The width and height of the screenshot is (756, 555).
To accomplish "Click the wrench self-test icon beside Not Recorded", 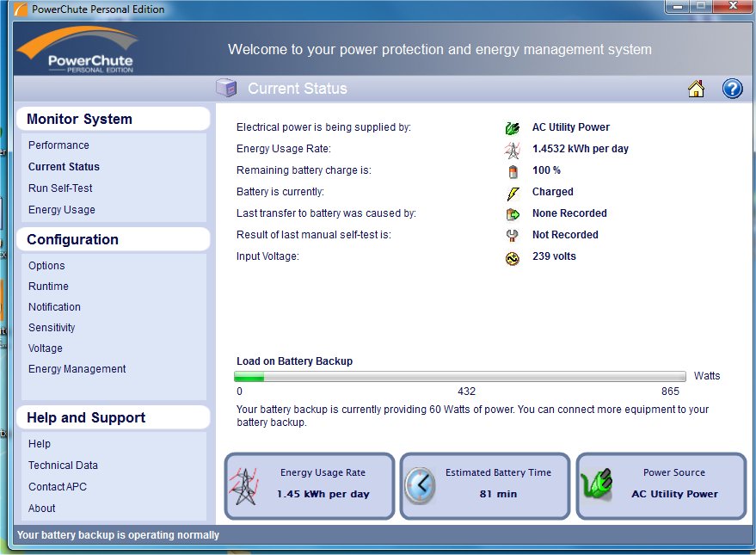I will [x=512, y=236].
